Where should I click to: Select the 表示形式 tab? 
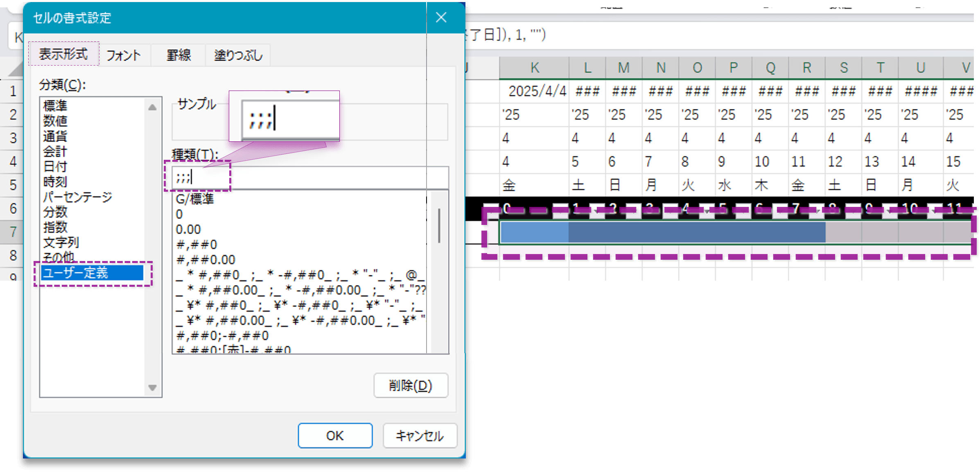(x=63, y=54)
